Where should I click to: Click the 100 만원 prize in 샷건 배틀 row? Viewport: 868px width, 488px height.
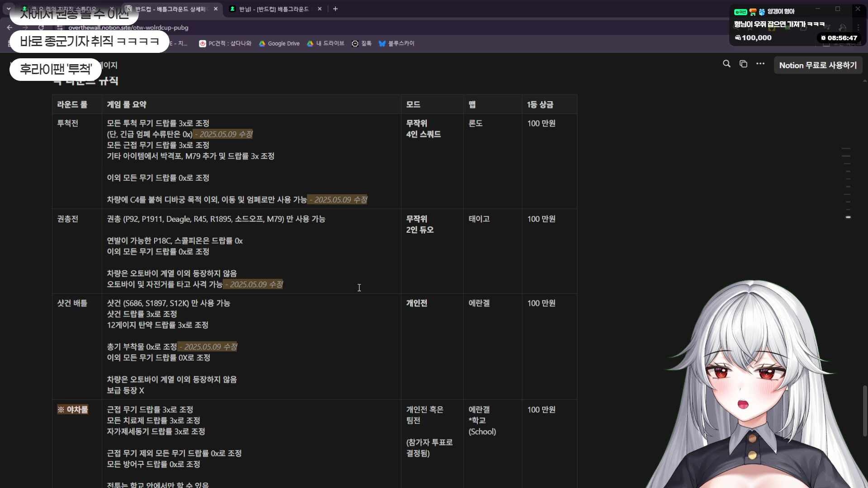(x=541, y=303)
